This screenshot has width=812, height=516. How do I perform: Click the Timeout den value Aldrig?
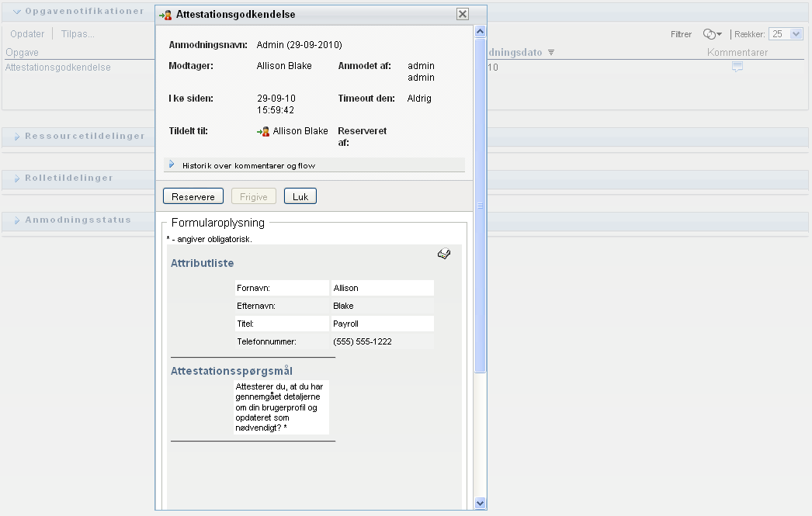(419, 99)
